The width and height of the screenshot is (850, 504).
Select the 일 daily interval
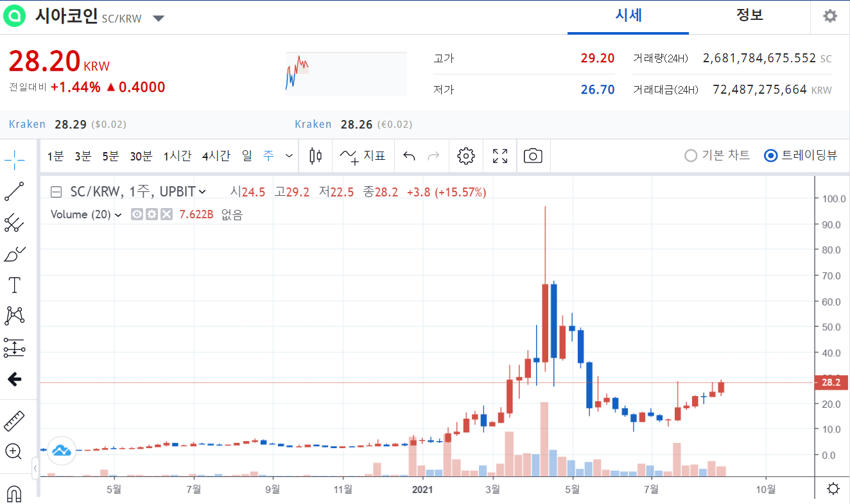[247, 155]
